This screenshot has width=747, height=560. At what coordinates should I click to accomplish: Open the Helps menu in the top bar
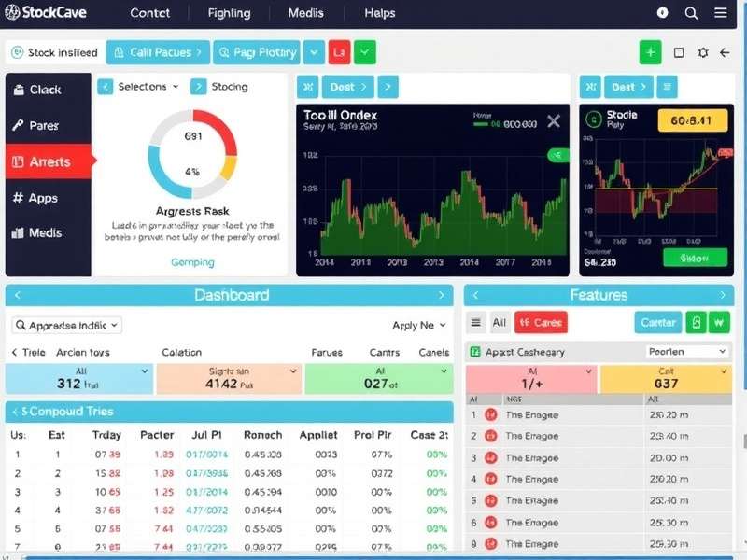[379, 13]
